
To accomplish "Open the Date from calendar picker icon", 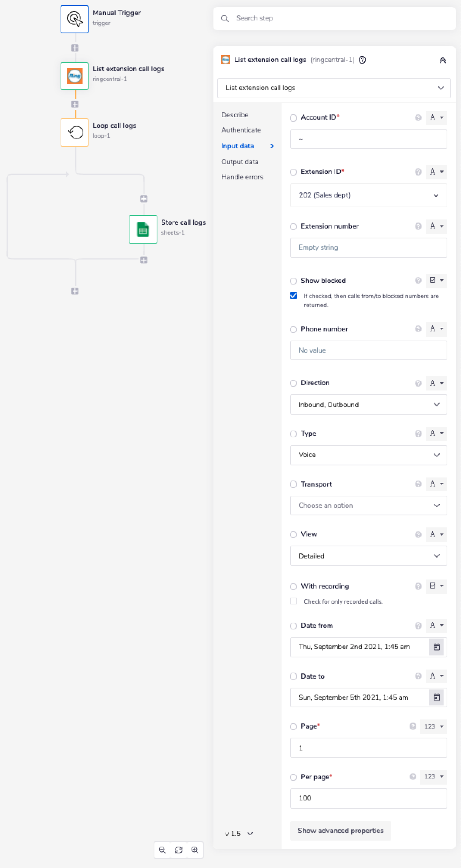I will (436, 647).
